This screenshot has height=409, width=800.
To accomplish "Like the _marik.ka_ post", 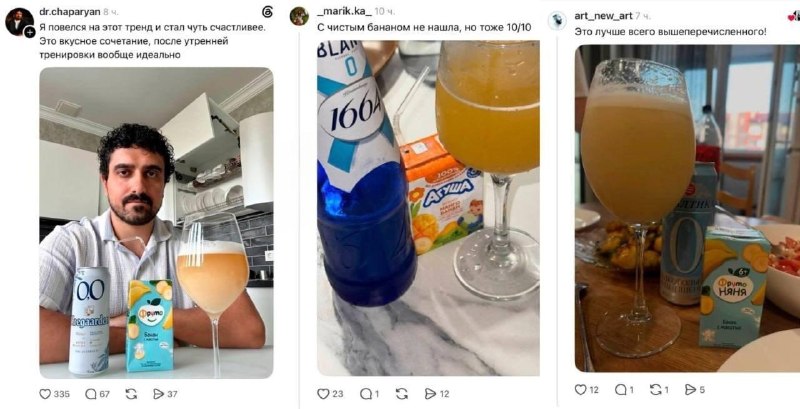I will point(323,394).
